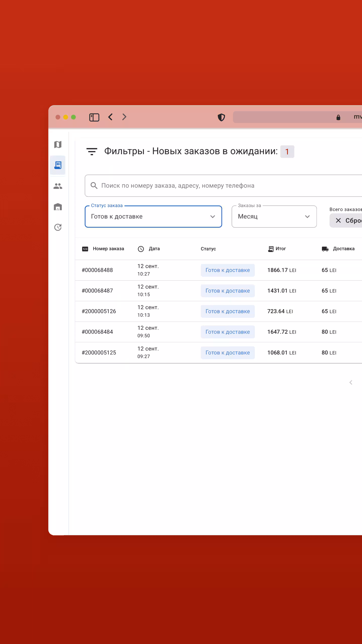Click the pending orders count badge

click(287, 152)
